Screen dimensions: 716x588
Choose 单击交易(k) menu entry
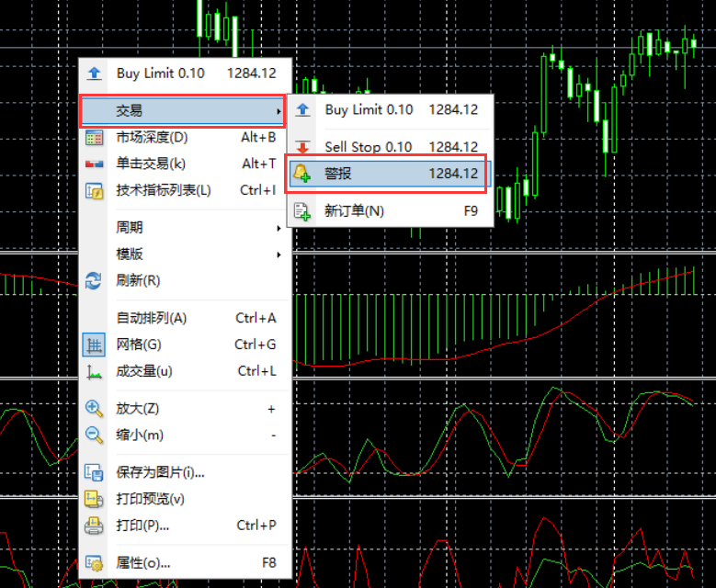[x=185, y=164]
